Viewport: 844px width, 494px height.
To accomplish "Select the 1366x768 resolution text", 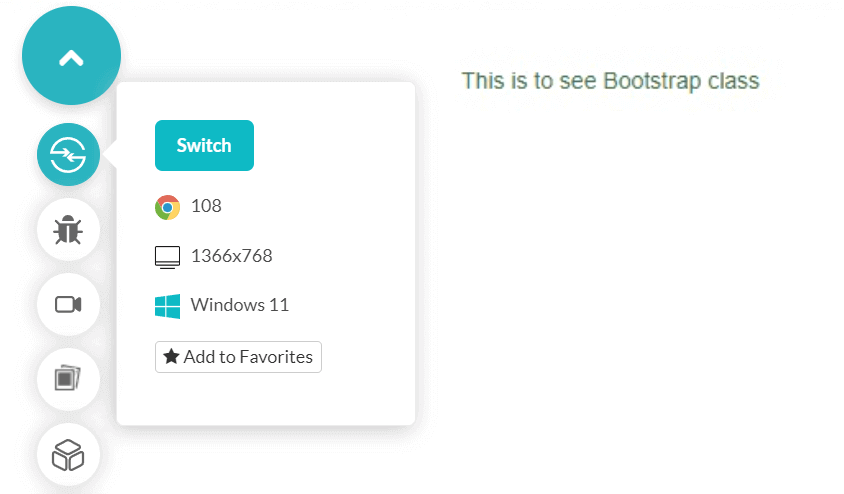I will click(231, 256).
